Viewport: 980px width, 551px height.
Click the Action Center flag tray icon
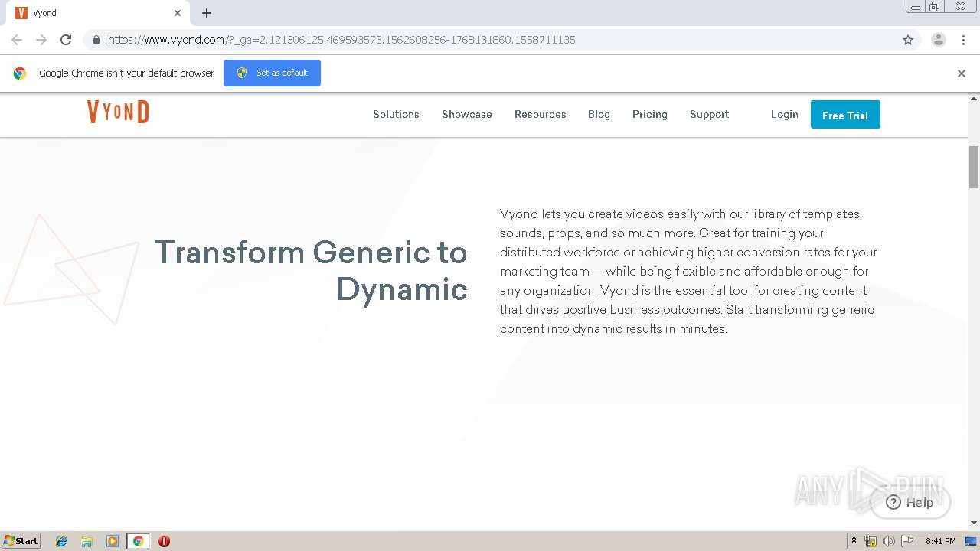(907, 541)
